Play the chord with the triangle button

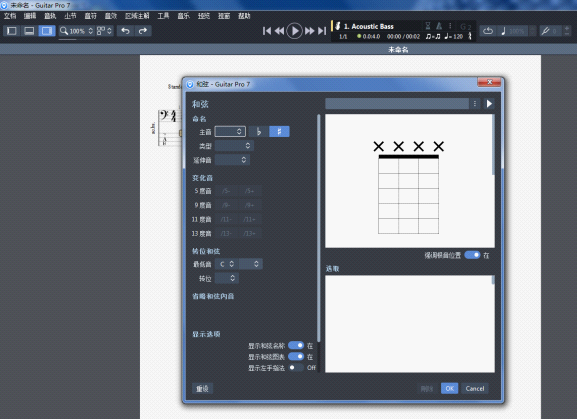click(489, 103)
